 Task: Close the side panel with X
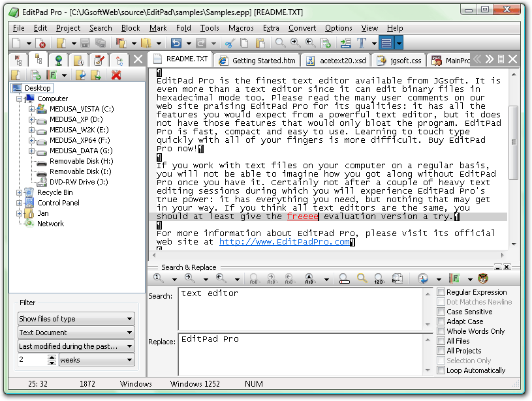pyautogui.click(x=138, y=59)
